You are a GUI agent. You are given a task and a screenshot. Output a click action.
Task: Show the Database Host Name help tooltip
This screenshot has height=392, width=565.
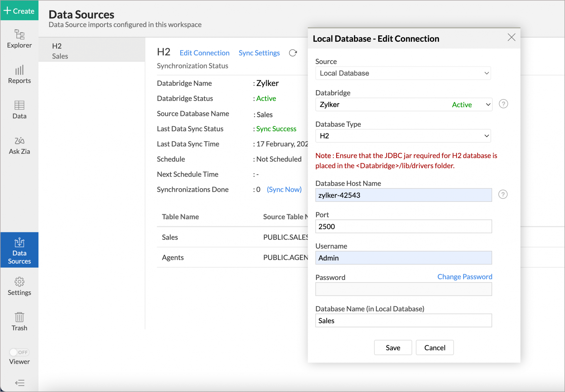click(503, 194)
